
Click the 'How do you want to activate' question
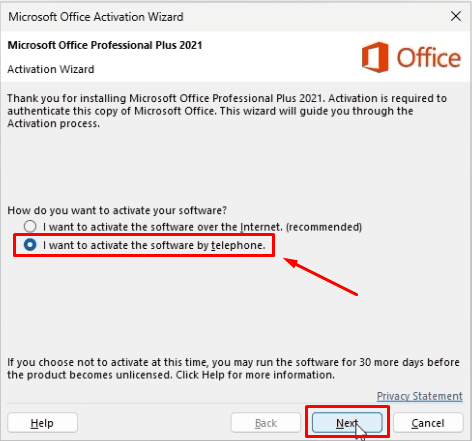click(x=117, y=210)
